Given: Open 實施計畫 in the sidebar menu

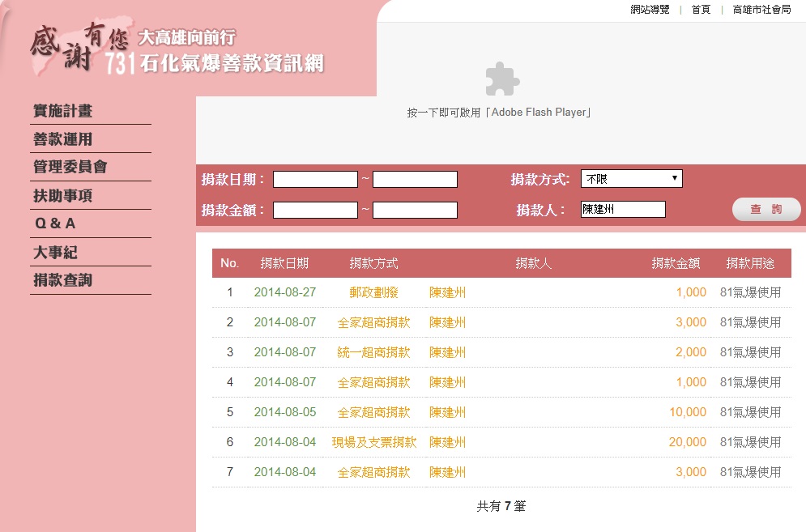Looking at the screenshot, I should [62, 111].
